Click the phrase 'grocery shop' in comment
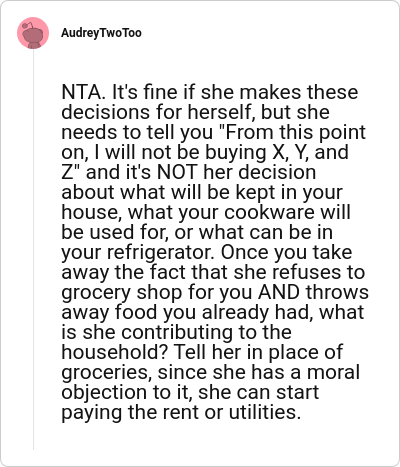This screenshot has height=467, width=400. click(122, 293)
